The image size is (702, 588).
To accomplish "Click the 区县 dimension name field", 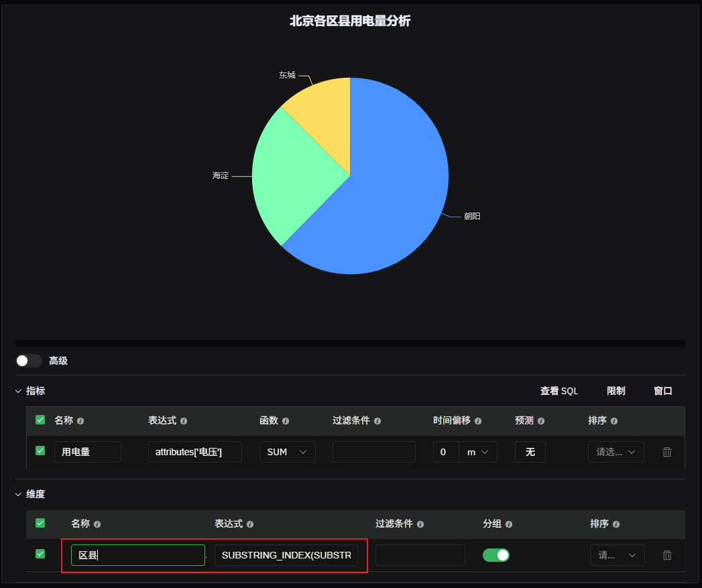I will coord(138,555).
